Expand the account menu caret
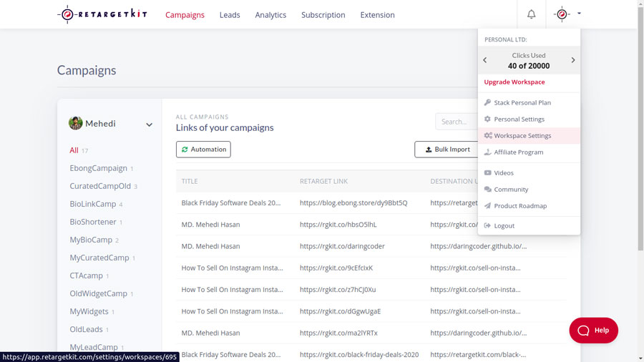The width and height of the screenshot is (644, 362). click(x=579, y=14)
